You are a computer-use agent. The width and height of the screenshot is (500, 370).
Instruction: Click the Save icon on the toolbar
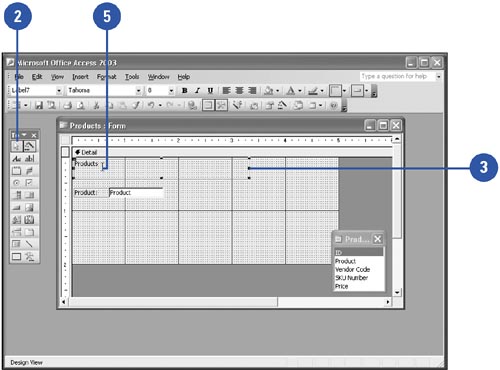click(x=39, y=106)
